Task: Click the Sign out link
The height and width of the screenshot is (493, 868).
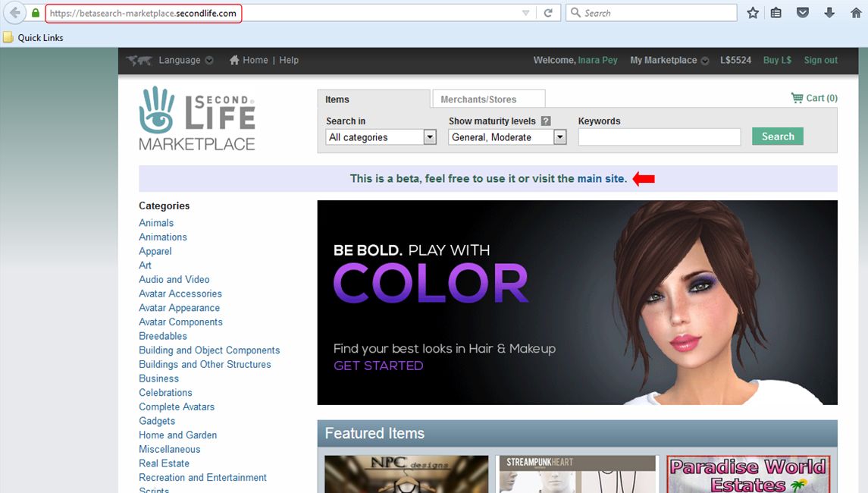Action: [820, 61]
